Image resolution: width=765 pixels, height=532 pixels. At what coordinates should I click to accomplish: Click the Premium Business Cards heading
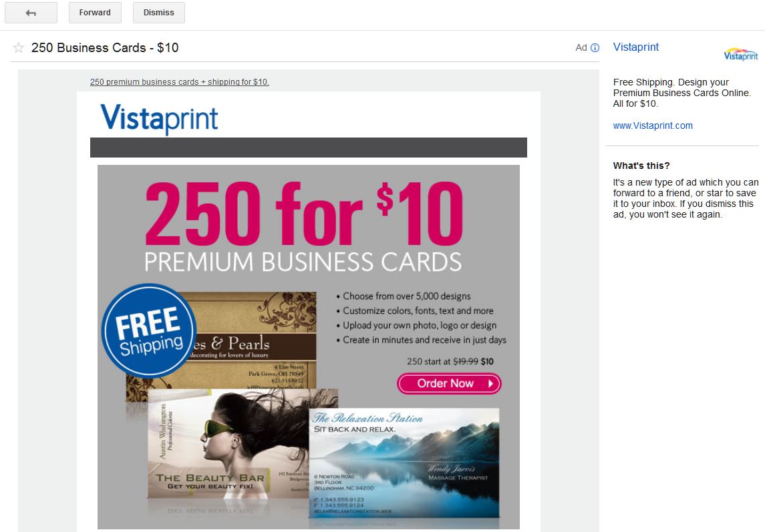coord(303,262)
